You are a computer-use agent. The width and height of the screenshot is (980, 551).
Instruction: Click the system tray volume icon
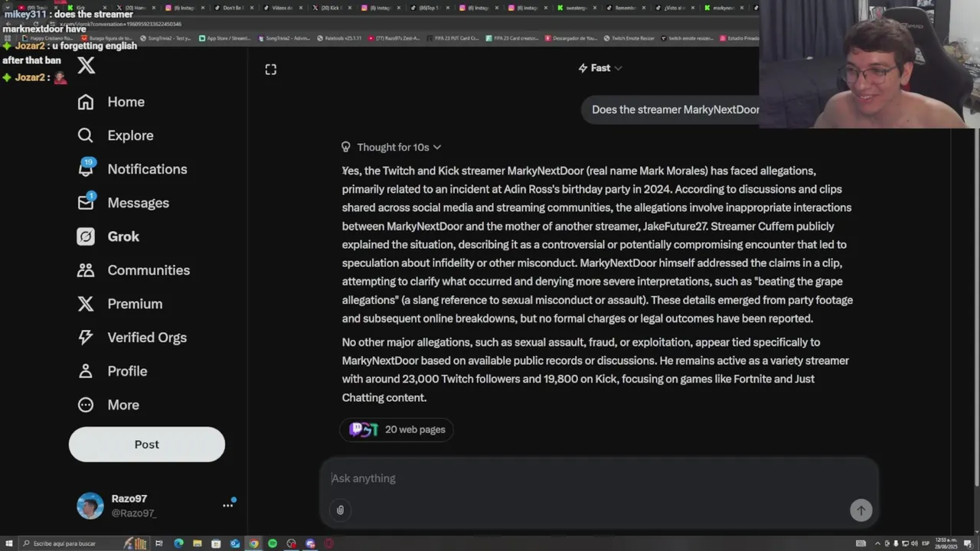pos(914,543)
